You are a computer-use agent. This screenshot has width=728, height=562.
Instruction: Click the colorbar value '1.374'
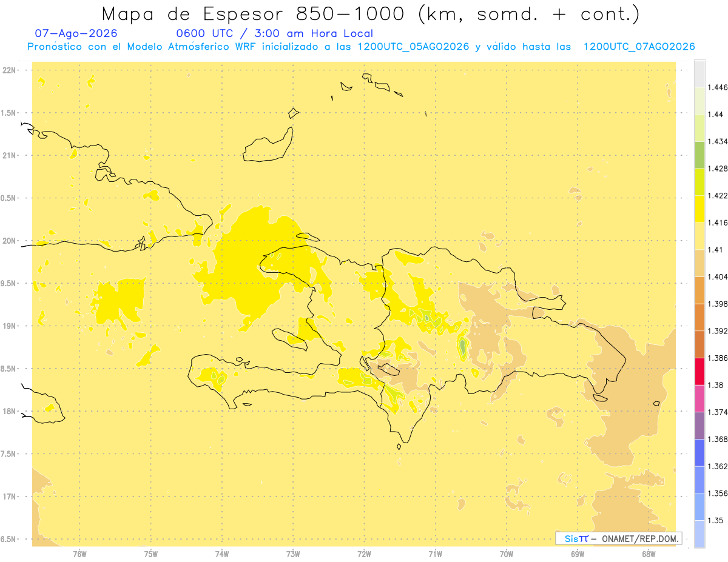coord(717,412)
